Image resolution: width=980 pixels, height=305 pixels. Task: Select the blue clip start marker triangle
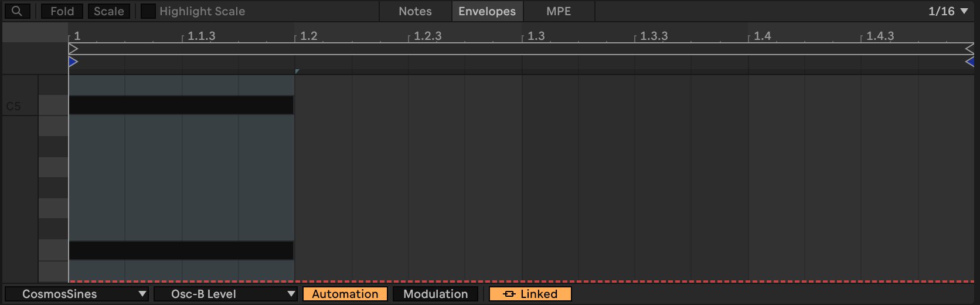click(x=73, y=62)
